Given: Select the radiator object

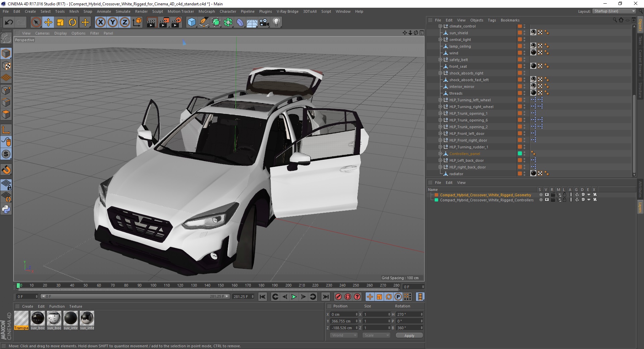Looking at the screenshot, I should click(456, 174).
